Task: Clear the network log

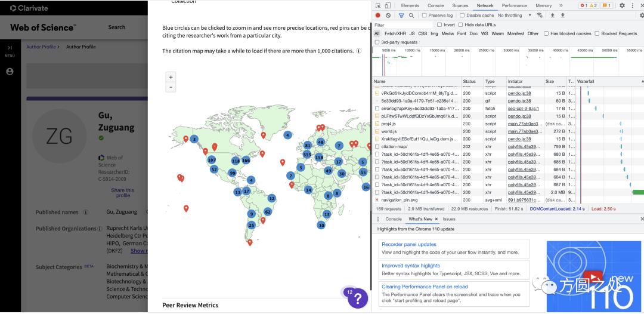Action: click(388, 15)
